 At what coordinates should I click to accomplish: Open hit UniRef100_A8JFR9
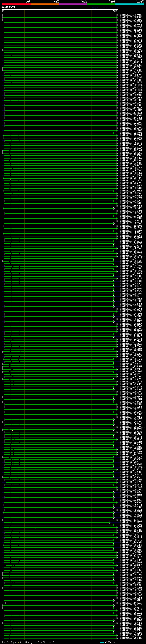point(131,15)
